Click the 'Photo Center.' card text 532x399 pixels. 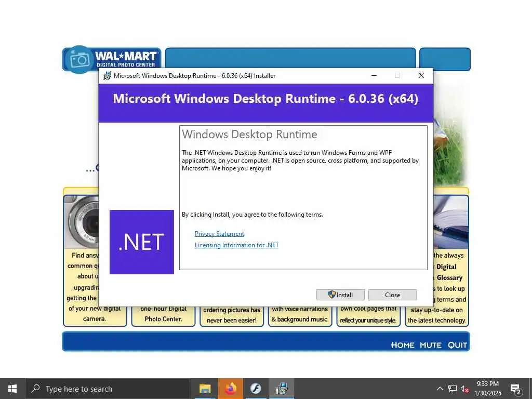(163, 319)
